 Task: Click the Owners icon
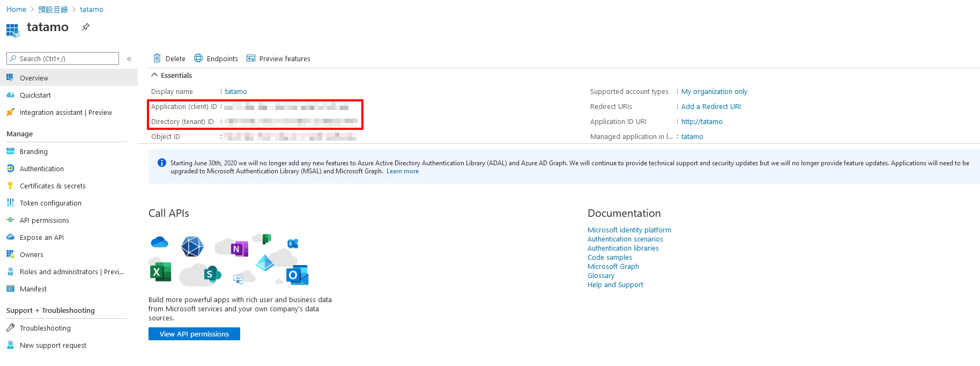click(x=10, y=254)
